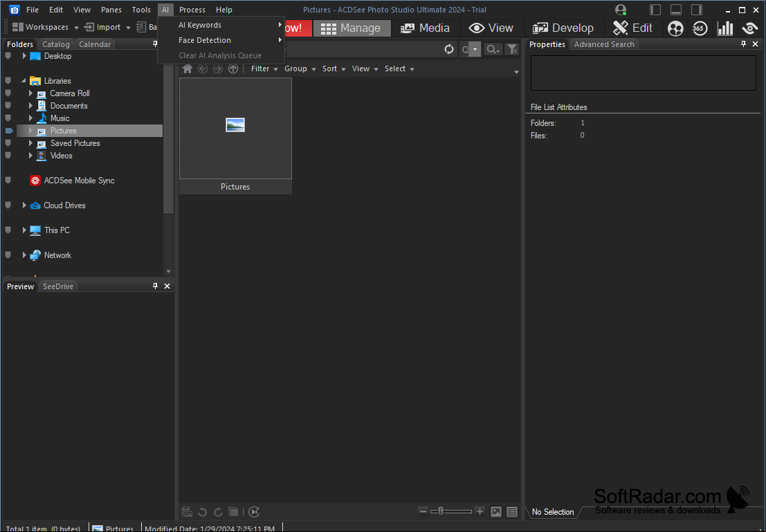Viewport: 766px width, 532px height.
Task: Toggle the left pane layout icon
Action: click(x=655, y=10)
